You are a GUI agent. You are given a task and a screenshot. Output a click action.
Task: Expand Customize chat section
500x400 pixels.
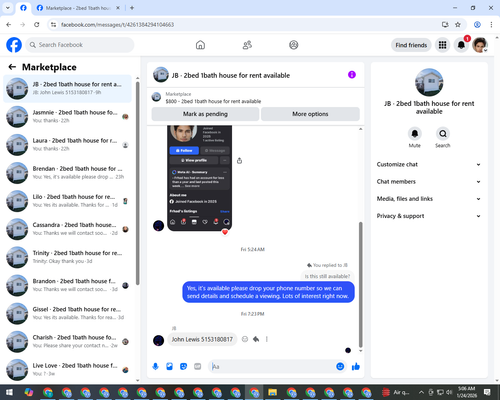429,164
